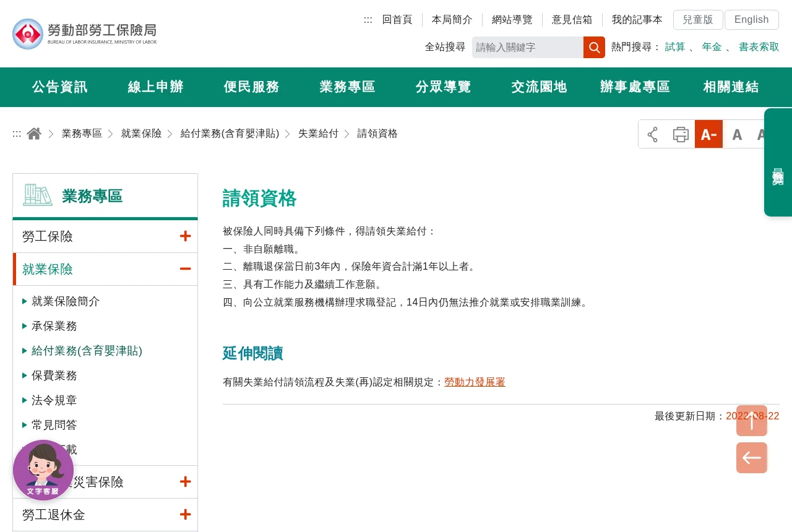Open 分眾導覽 main menu

(444, 87)
